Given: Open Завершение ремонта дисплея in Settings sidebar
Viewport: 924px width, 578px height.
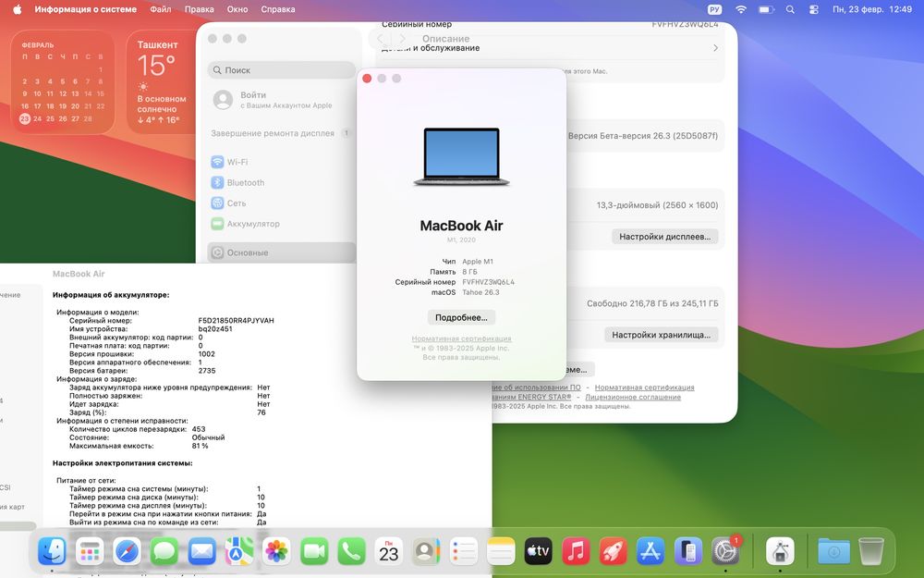Looking at the screenshot, I should pos(282,133).
